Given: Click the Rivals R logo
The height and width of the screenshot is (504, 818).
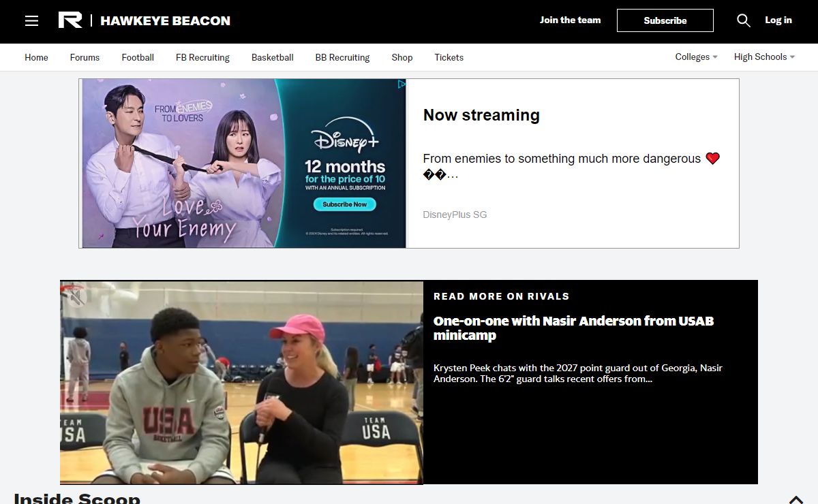Looking at the screenshot, I should click(x=70, y=20).
